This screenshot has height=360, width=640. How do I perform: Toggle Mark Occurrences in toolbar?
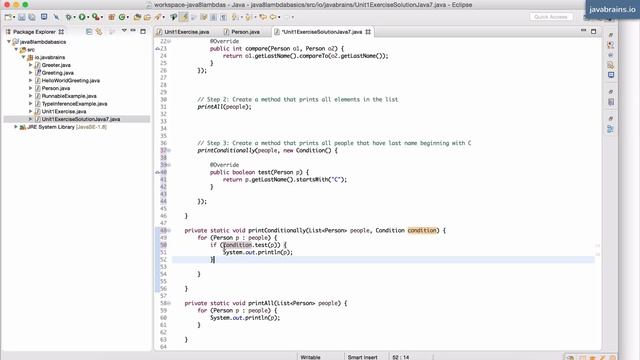click(184, 17)
